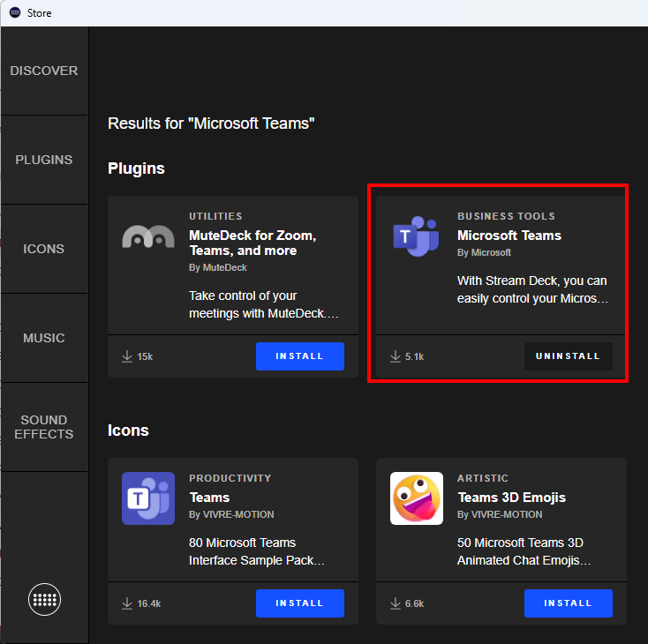Click the 'Results for "Microsoft Teams"' heading
This screenshot has width=648, height=644.
pos(211,124)
